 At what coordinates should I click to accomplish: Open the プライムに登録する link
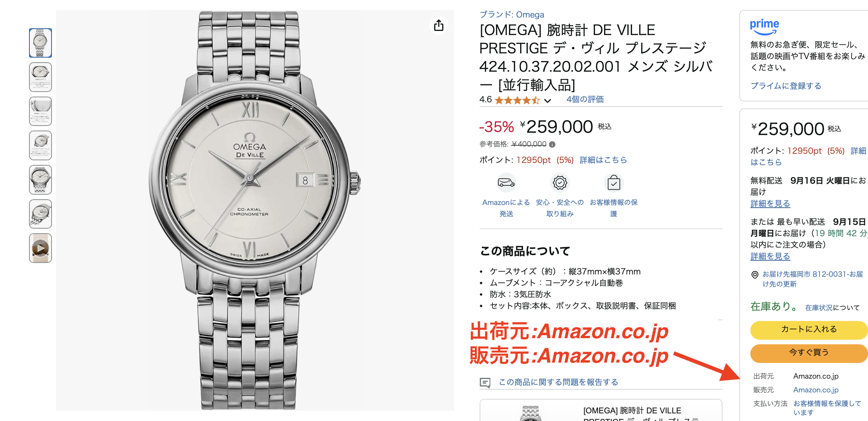(786, 86)
